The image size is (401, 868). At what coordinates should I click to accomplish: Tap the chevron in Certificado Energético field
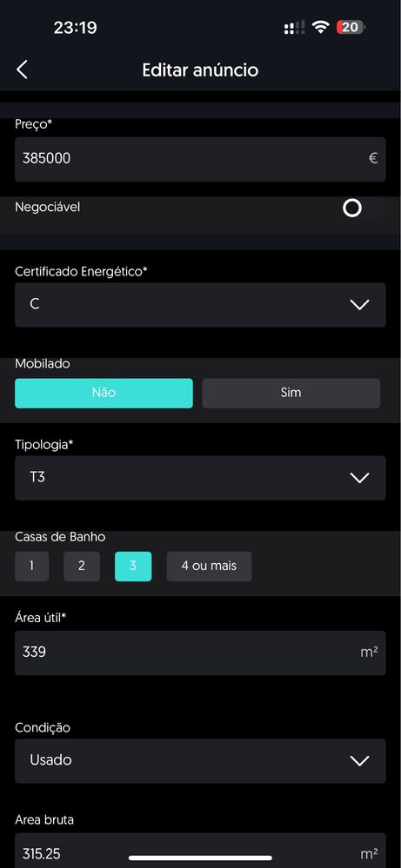[x=360, y=304]
